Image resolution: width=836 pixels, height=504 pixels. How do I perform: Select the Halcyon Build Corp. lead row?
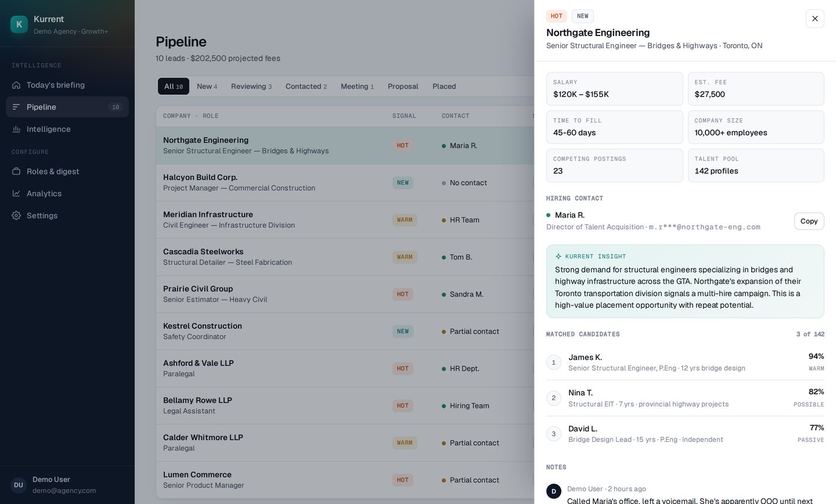pyautogui.click(x=345, y=183)
